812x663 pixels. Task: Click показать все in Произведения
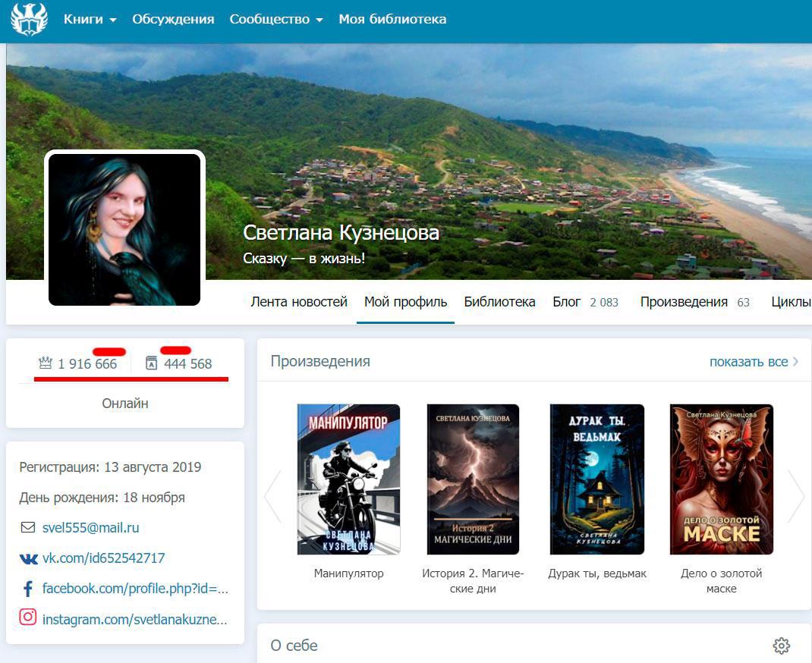coord(748,362)
